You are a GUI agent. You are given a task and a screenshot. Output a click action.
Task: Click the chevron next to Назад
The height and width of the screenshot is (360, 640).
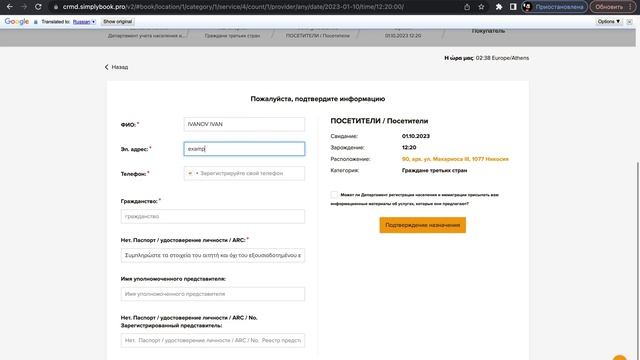pyautogui.click(x=107, y=67)
